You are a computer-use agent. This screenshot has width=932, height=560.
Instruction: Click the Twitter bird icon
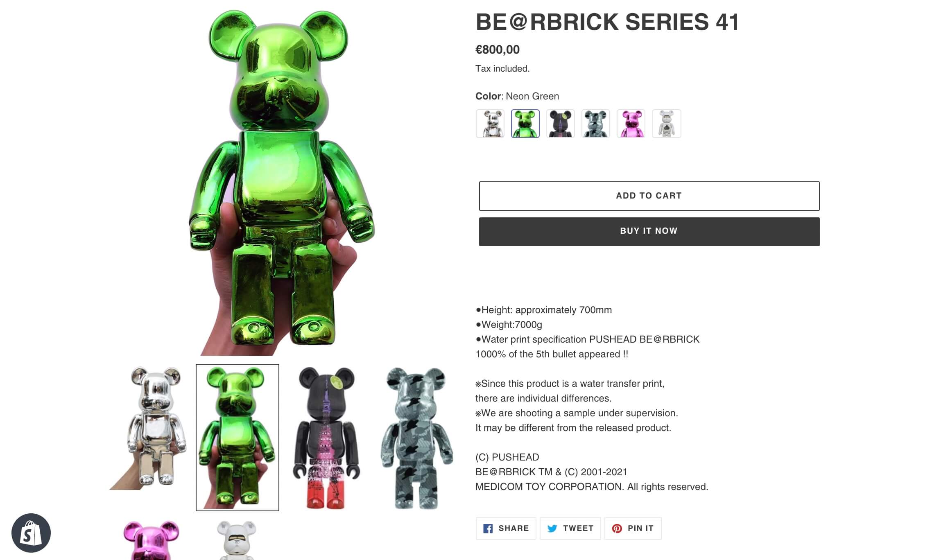[x=552, y=528]
